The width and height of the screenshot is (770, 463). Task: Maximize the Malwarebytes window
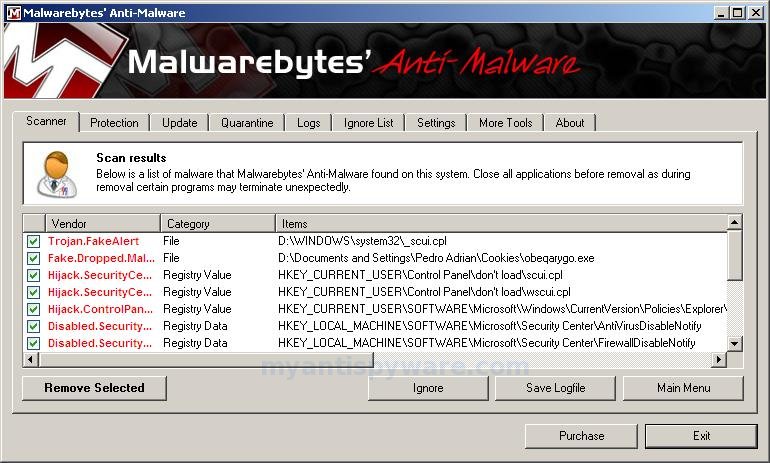[737, 13]
